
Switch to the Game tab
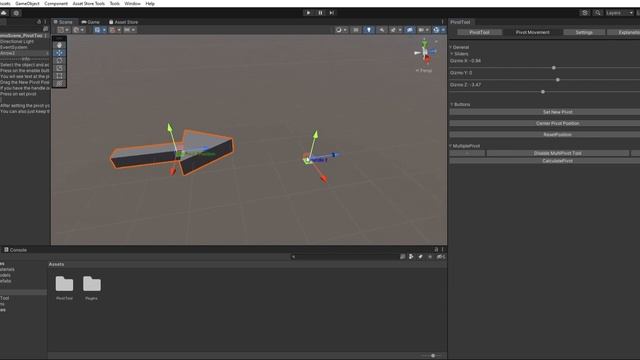(91, 22)
